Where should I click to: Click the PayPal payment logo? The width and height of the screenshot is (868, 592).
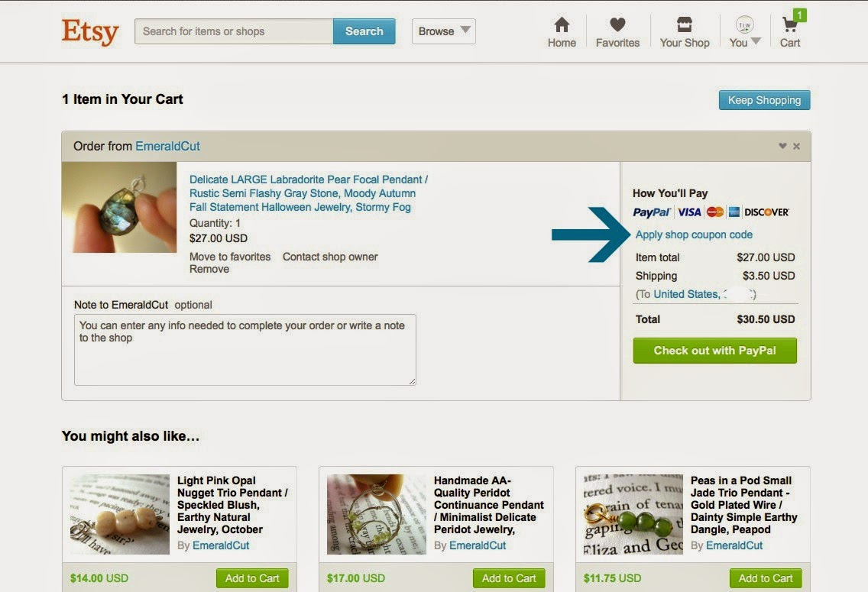point(652,212)
